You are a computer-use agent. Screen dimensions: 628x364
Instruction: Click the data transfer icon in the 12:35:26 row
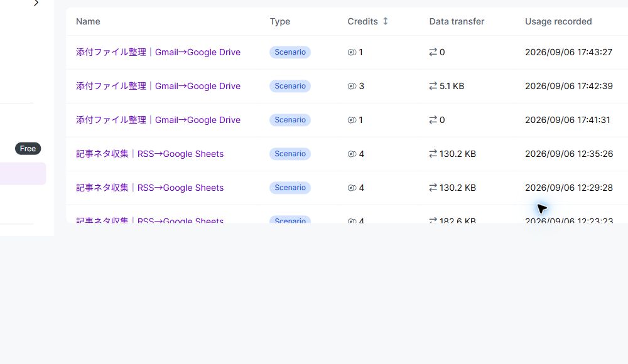[x=433, y=154]
